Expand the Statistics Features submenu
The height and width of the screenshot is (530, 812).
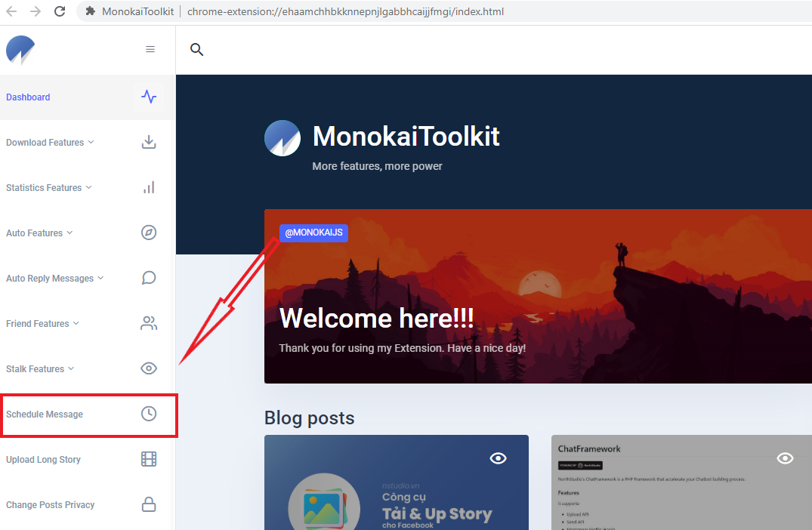tap(48, 188)
